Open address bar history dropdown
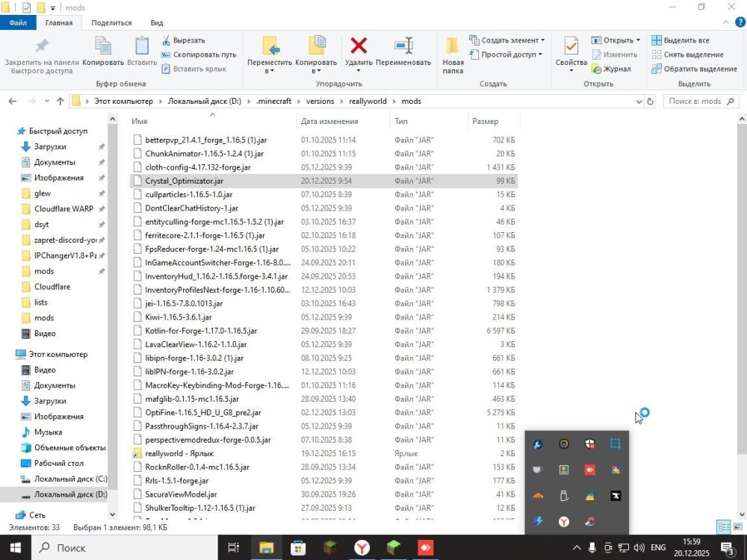The image size is (747, 560). [639, 102]
